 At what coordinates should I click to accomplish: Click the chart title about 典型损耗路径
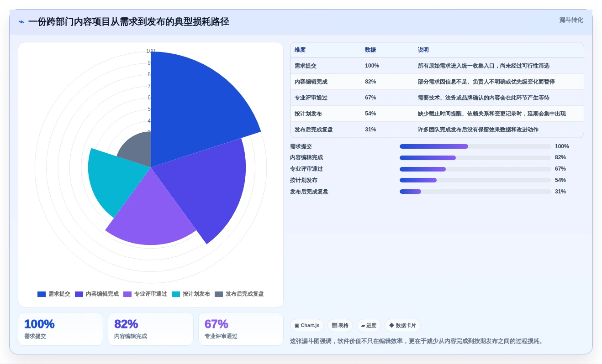(x=128, y=22)
